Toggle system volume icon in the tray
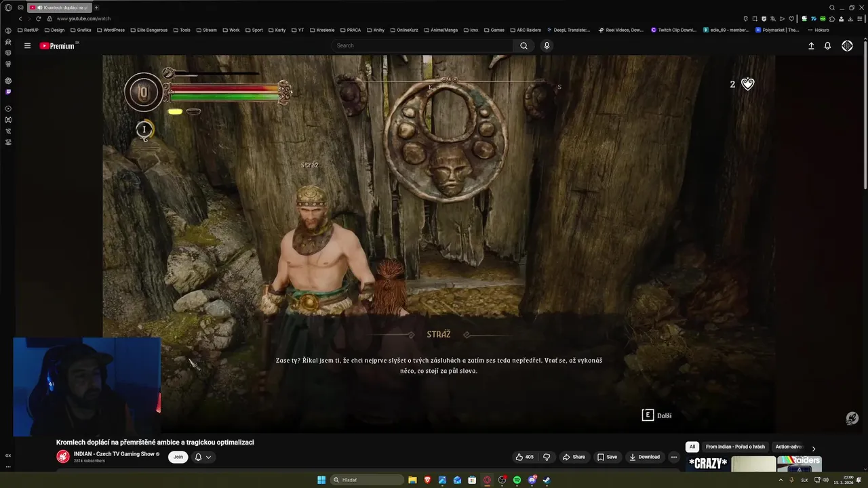This screenshot has height=488, width=868. click(x=825, y=480)
